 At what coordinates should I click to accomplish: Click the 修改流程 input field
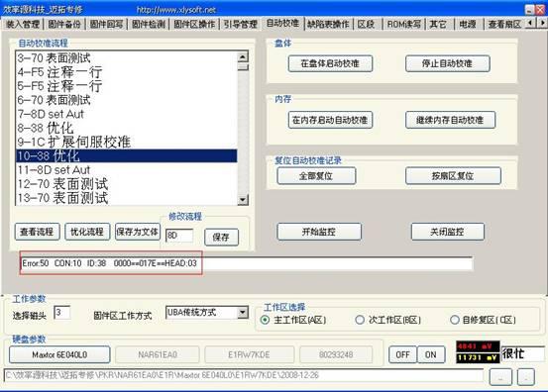pos(179,236)
